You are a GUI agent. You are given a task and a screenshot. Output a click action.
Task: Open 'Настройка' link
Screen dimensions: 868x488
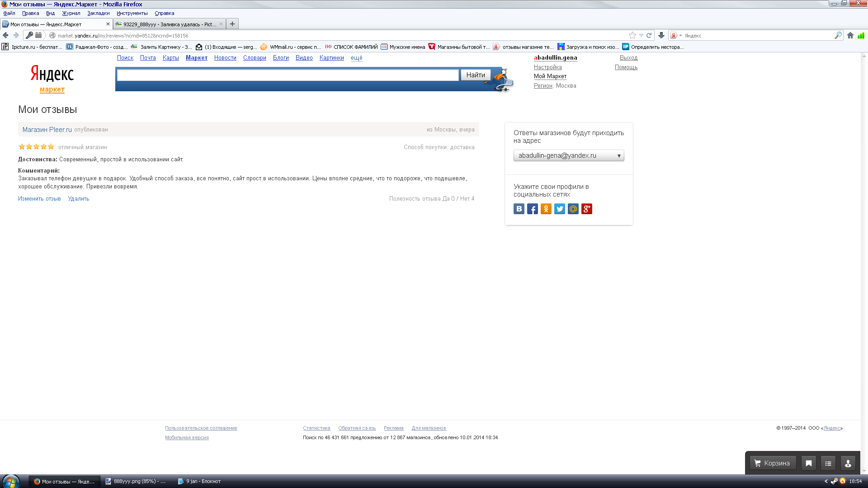pos(548,67)
